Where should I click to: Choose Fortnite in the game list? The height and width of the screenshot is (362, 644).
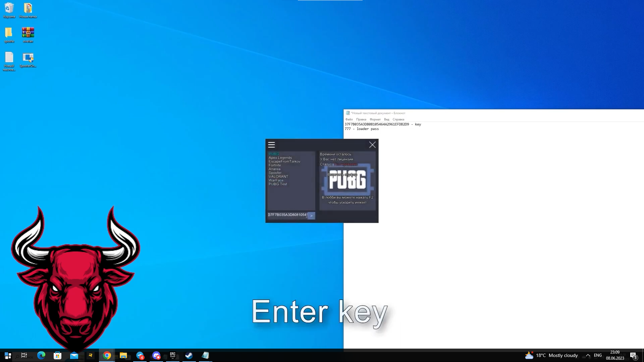(x=275, y=165)
